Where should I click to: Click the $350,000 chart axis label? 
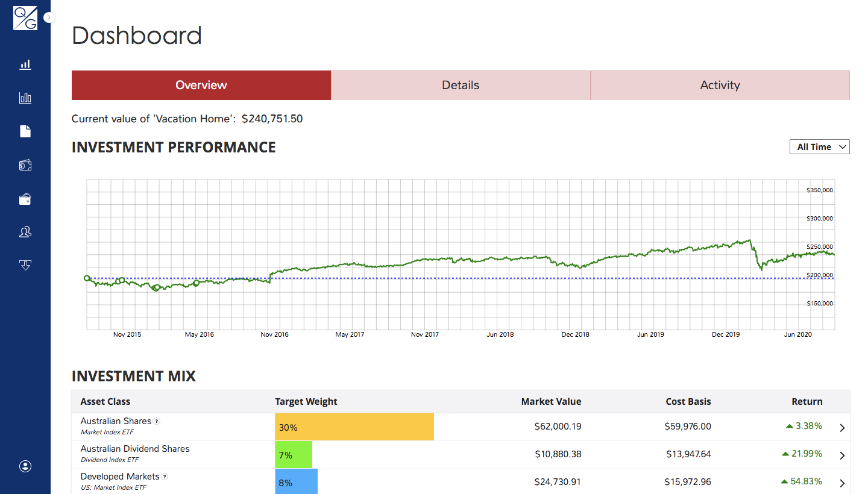click(x=820, y=190)
